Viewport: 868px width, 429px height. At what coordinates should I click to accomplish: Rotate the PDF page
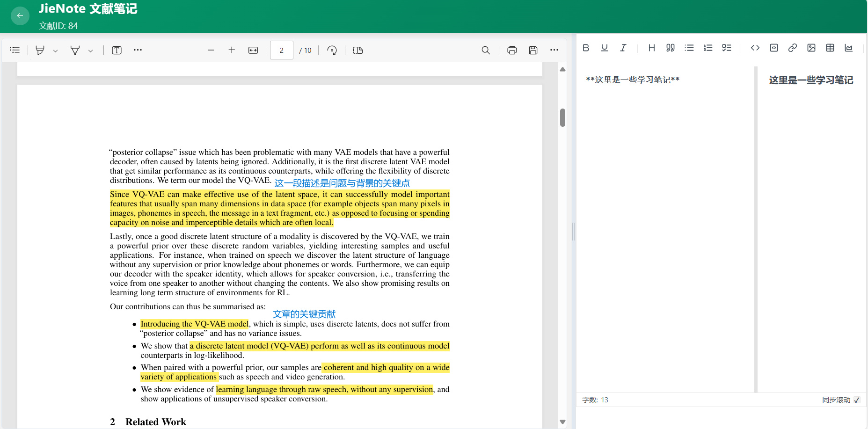click(332, 50)
